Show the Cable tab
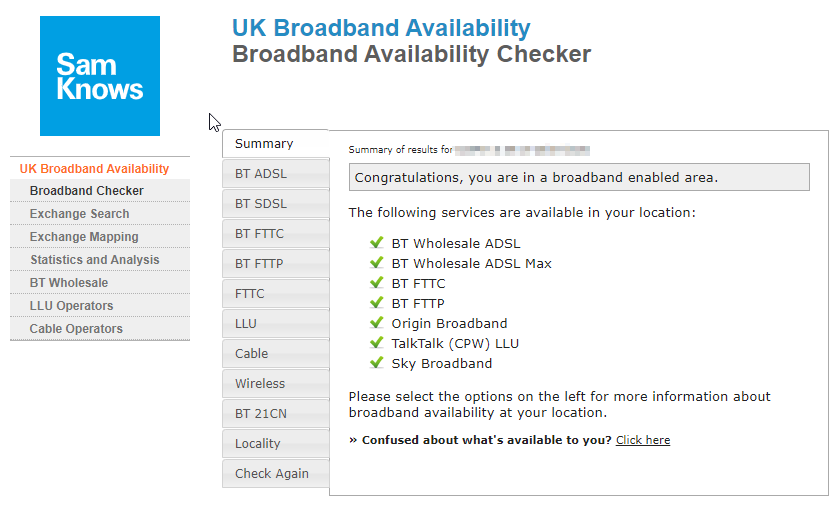This screenshot has width=837, height=507. (x=275, y=354)
